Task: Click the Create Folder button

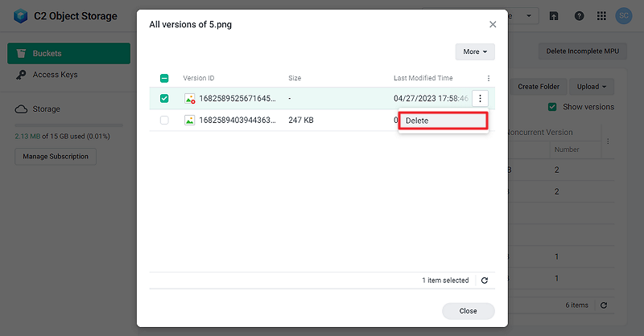Action: click(539, 87)
